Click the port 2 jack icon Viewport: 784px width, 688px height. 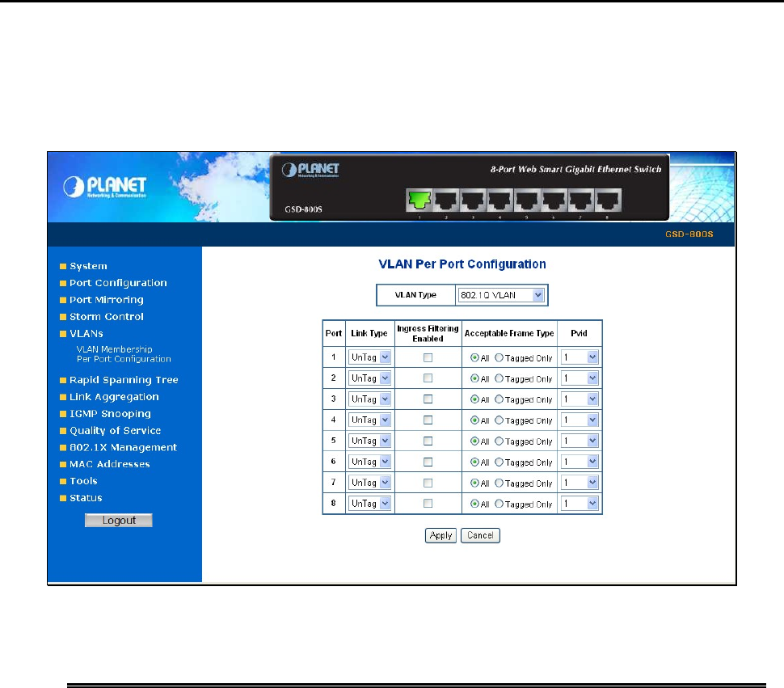tap(446, 200)
